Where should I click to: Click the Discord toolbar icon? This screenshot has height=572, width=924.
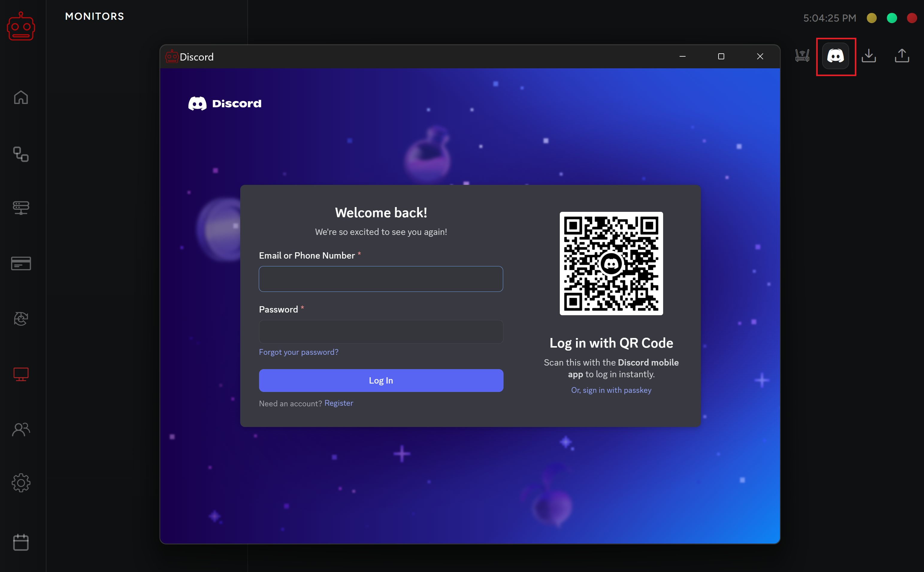(x=836, y=56)
